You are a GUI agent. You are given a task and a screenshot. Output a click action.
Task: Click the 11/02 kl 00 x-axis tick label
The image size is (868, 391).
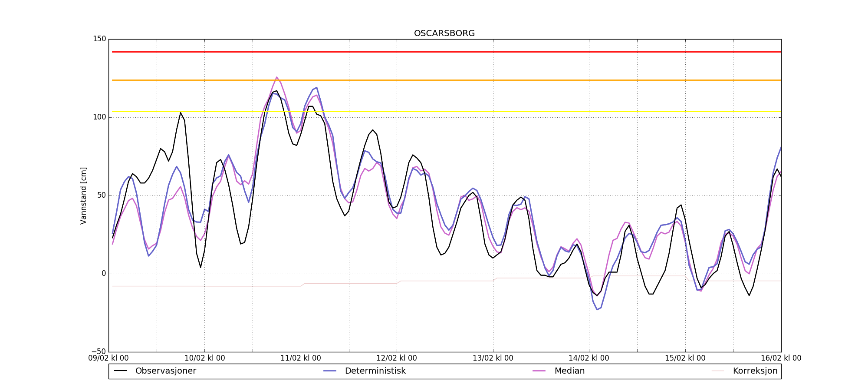click(301, 358)
